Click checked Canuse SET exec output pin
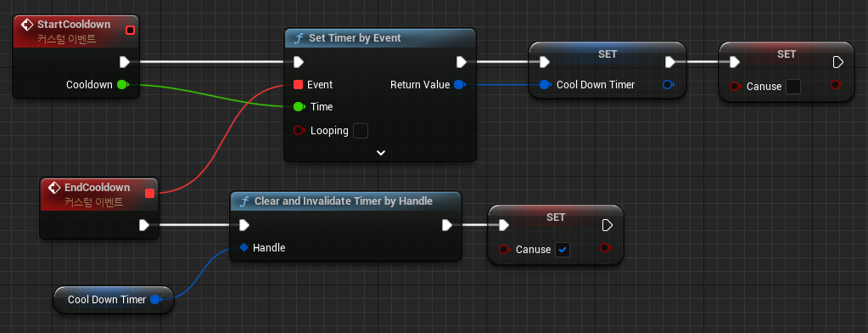Screen dimensions: 868x333 pos(608,225)
